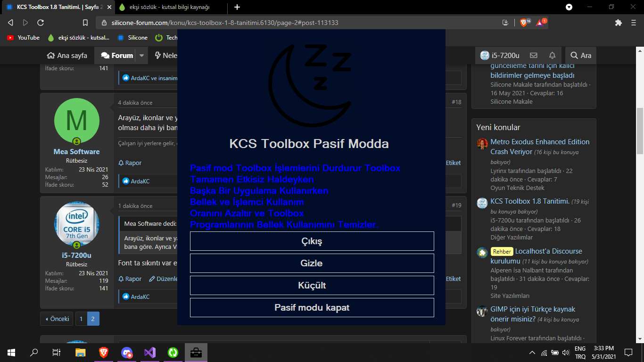The image size is (644, 362).
Task: Open Localhost'a Discourse kurulumu thread
Action: [x=537, y=256]
